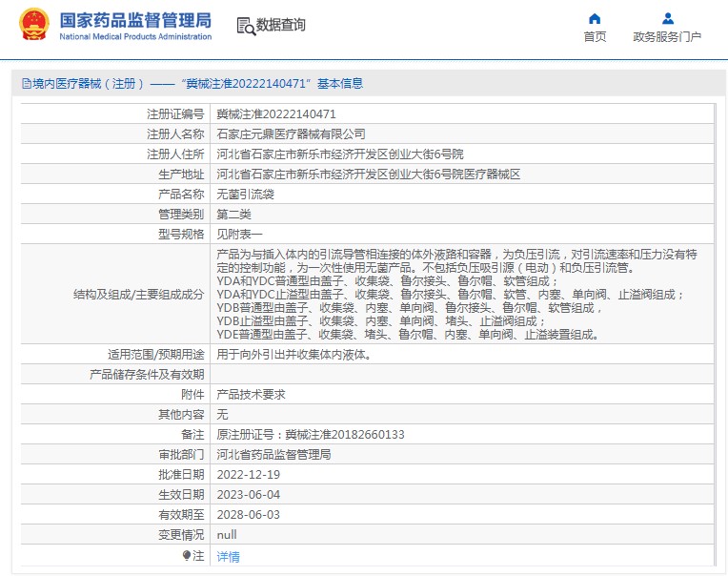Viewport: 728px width, 576px height.
Task: Click National Medical Products Administration subtitle
Action: point(135,36)
